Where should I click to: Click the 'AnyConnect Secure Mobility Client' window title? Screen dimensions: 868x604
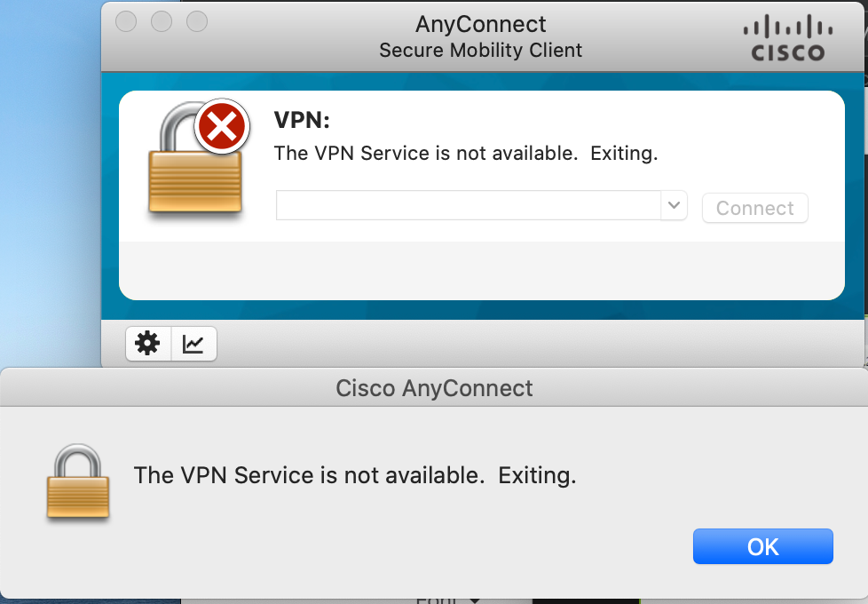pos(480,36)
